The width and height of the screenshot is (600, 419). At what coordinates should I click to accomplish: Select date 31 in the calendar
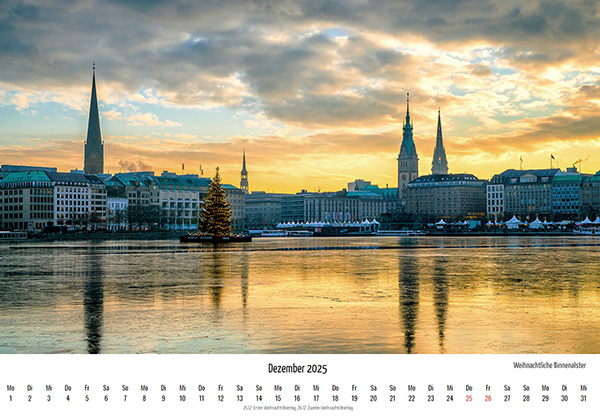583,398
